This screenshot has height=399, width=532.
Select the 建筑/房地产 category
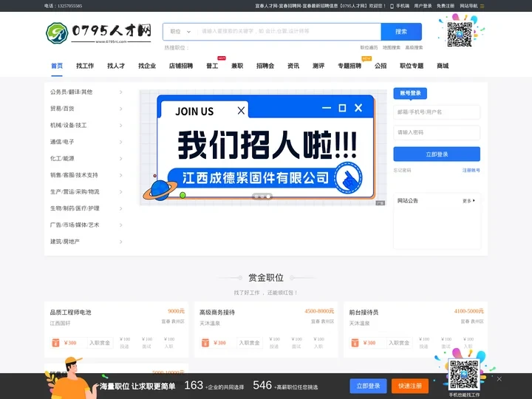click(x=65, y=242)
